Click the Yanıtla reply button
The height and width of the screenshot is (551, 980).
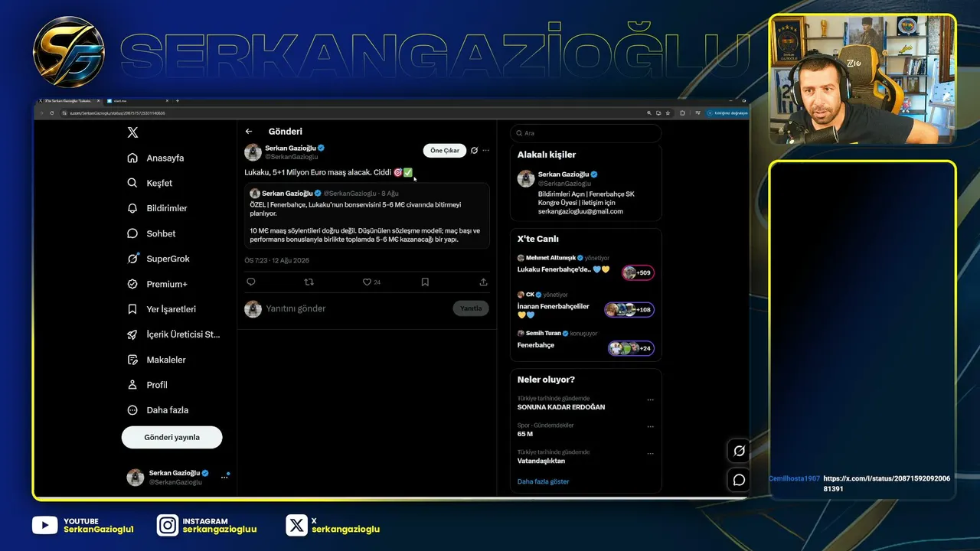pos(471,308)
